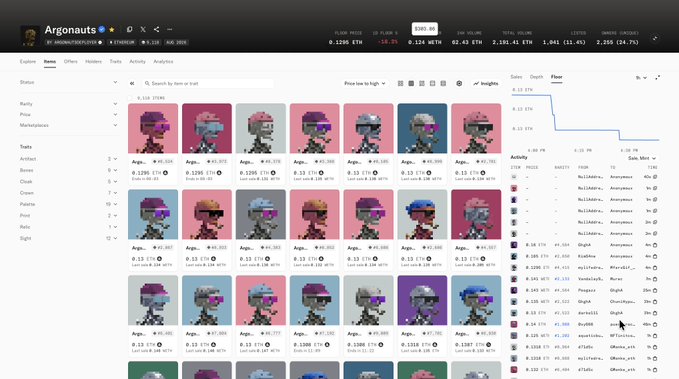The width and height of the screenshot is (679, 379).
Task: Switch to the Offers tab
Action: click(71, 62)
